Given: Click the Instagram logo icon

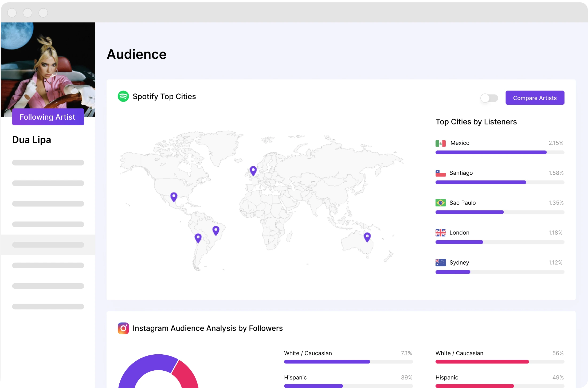Looking at the screenshot, I should pyautogui.click(x=123, y=328).
